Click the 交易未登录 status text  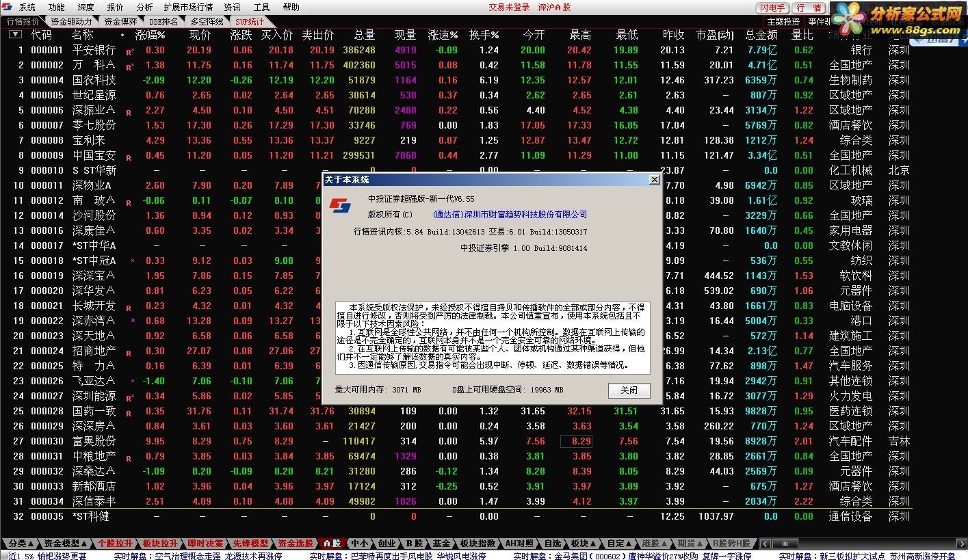pos(509,8)
